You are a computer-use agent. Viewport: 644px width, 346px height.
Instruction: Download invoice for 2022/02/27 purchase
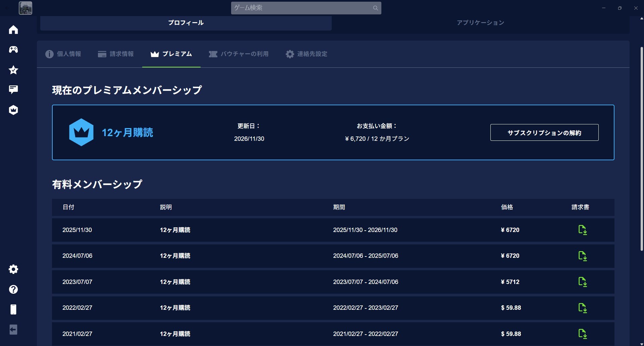click(582, 308)
